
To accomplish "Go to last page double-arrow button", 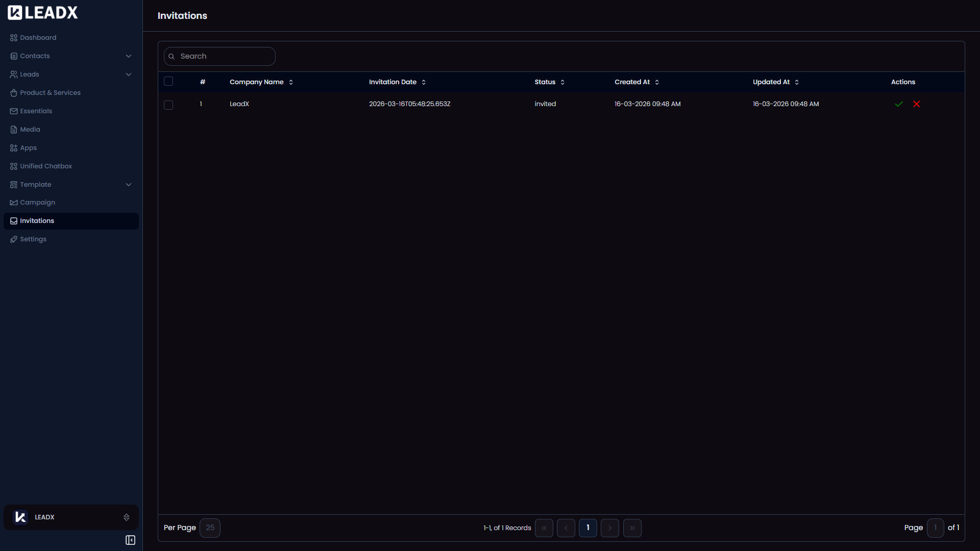I will point(632,528).
